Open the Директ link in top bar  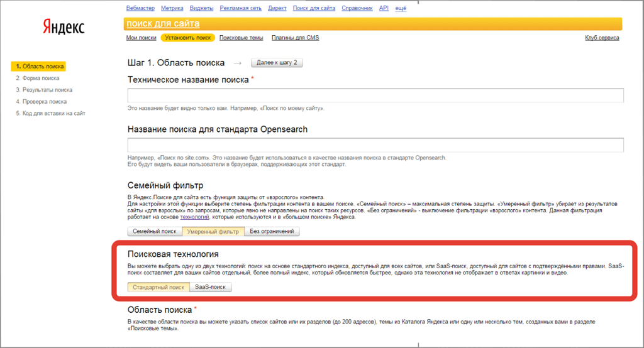pyautogui.click(x=276, y=8)
